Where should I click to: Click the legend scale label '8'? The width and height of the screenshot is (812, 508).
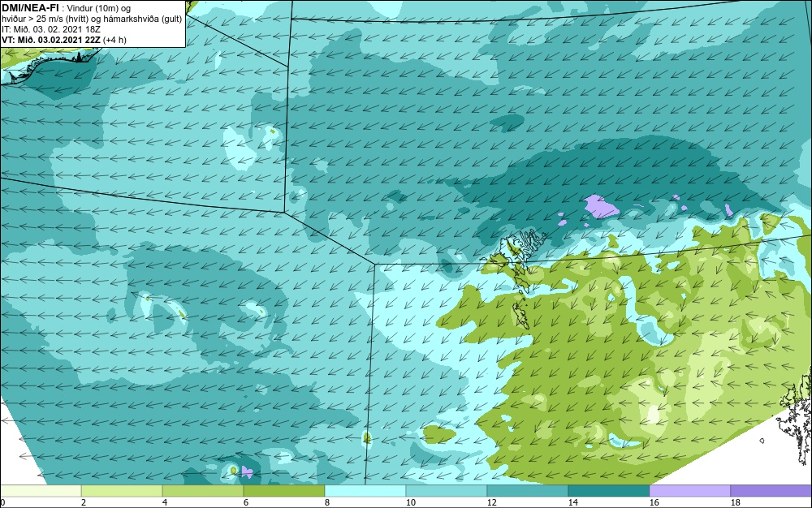326,502
